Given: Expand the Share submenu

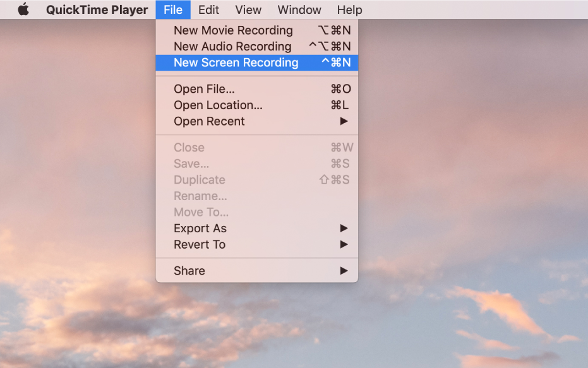Looking at the screenshot, I should (x=257, y=271).
